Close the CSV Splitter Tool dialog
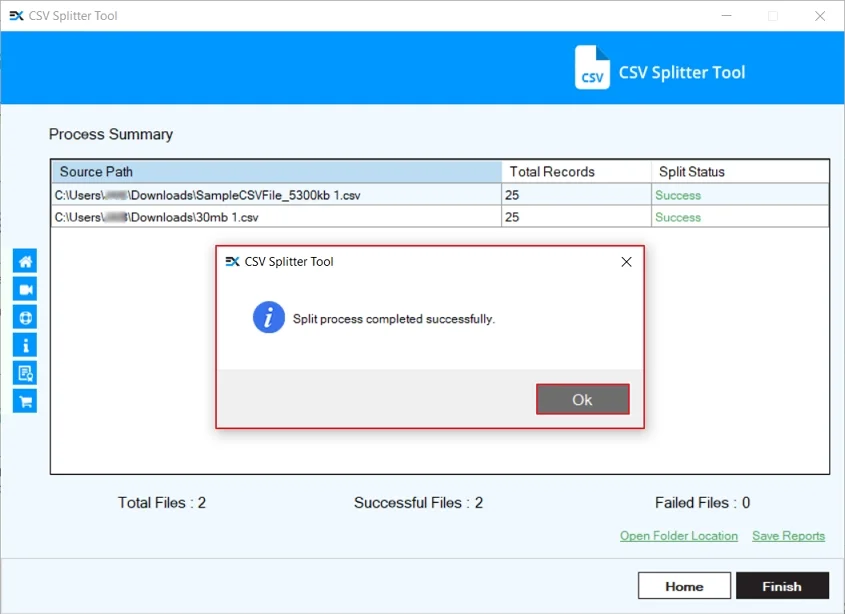The height and width of the screenshot is (614, 845). pyautogui.click(x=626, y=262)
